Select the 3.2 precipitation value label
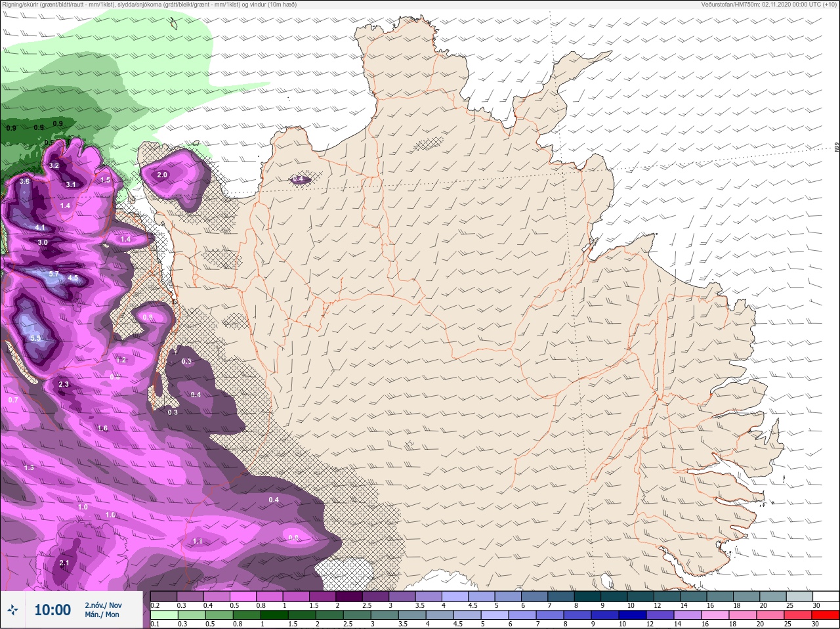The width and height of the screenshot is (840, 629). [x=54, y=165]
